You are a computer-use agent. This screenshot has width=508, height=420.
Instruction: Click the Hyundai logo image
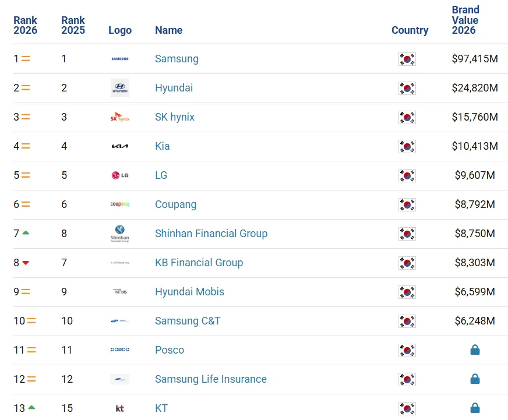tap(120, 88)
